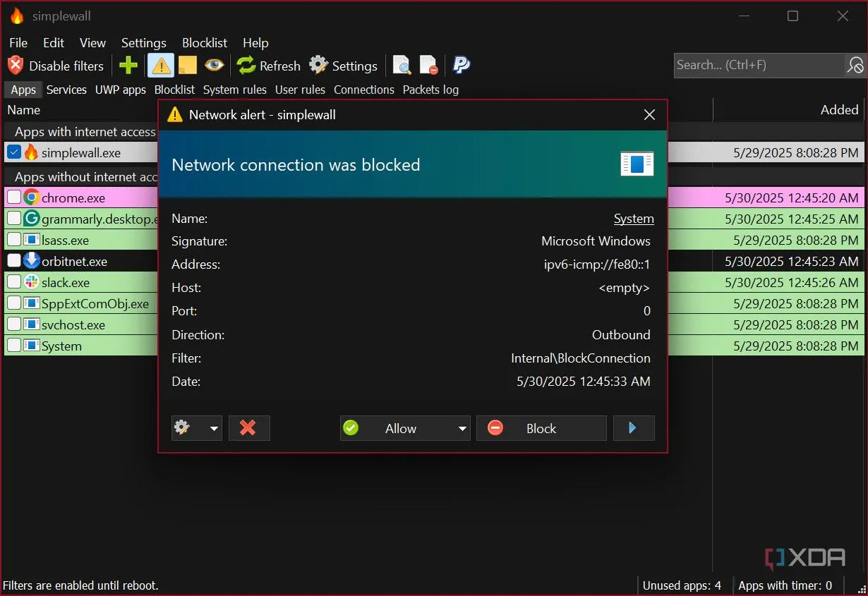The image size is (868, 596).
Task: Check the grammarly.desktop checkbox
Action: pos(14,219)
